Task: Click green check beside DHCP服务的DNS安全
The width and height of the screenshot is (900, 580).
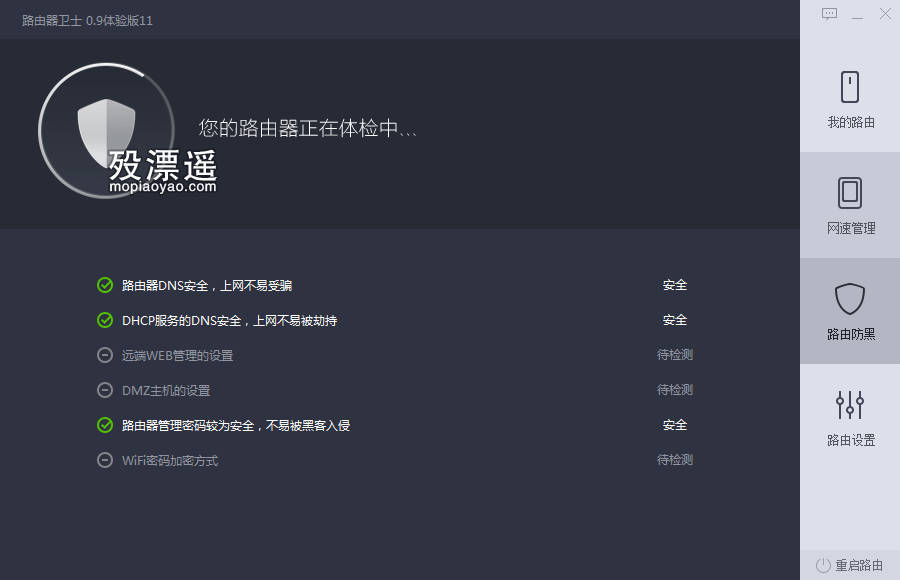Action: [x=105, y=320]
